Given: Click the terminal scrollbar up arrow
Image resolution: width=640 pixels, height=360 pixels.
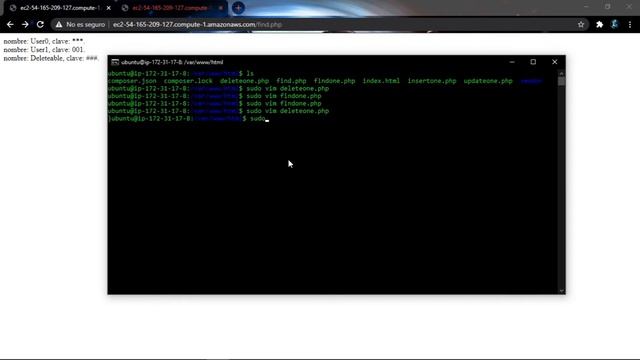Looking at the screenshot, I should point(562,73).
